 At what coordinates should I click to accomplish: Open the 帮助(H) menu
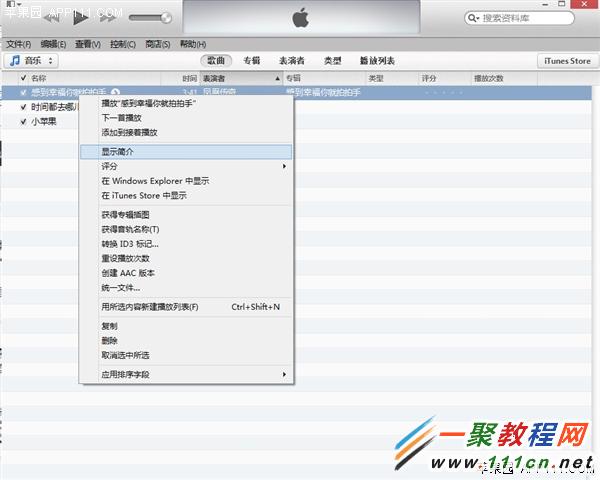tap(193, 44)
